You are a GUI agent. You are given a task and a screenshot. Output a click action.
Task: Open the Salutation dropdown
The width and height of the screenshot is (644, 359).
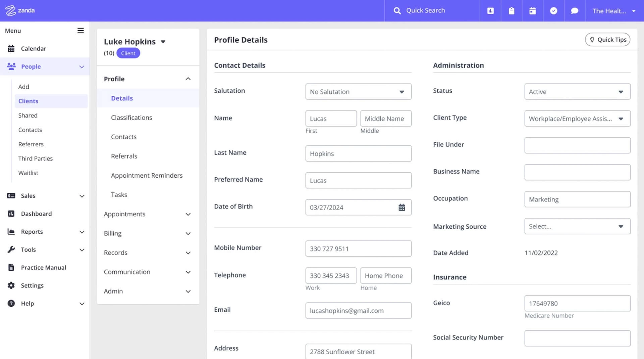coord(358,92)
